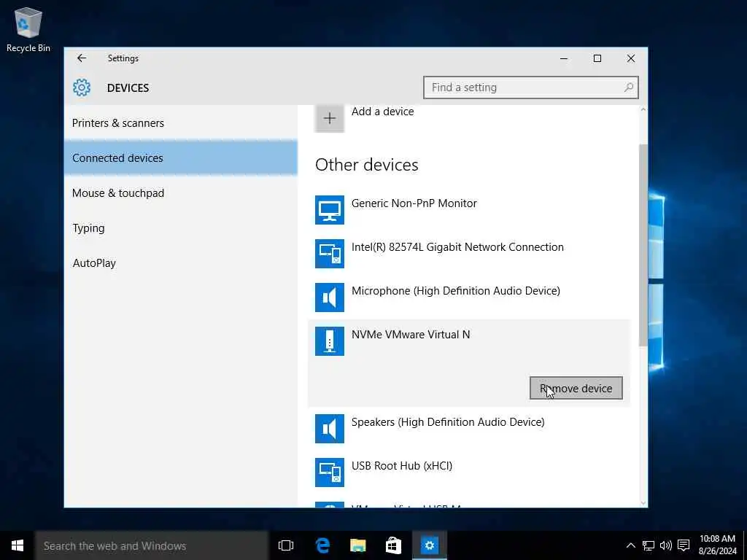Click the Speakers device icon

pos(330,429)
